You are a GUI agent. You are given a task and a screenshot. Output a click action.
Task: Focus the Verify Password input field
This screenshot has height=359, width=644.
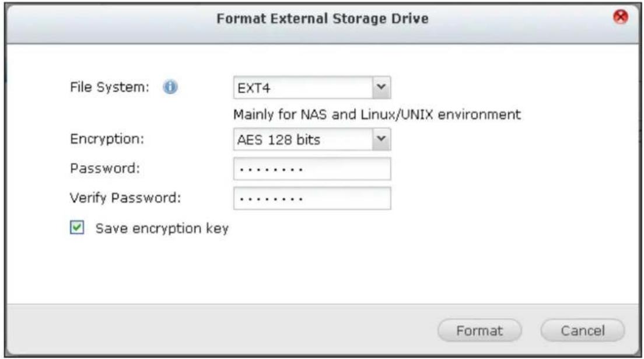[x=311, y=198]
